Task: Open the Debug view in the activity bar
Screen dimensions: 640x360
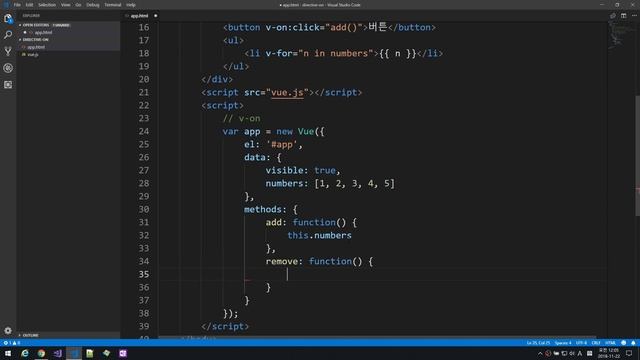Action: pyautogui.click(x=8, y=68)
